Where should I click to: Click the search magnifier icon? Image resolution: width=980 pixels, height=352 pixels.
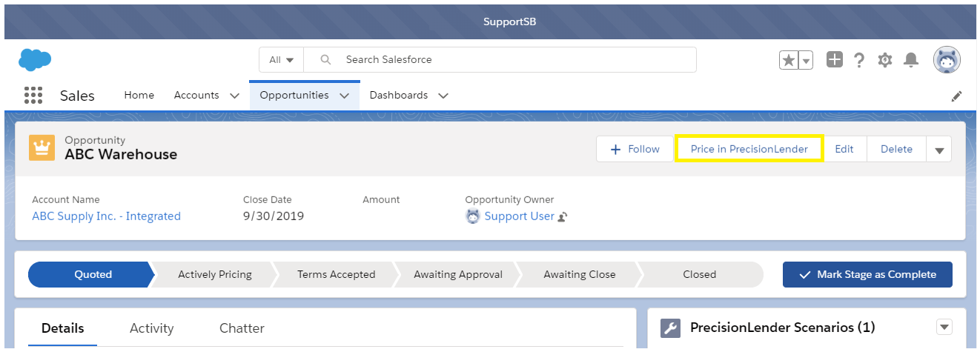point(325,59)
